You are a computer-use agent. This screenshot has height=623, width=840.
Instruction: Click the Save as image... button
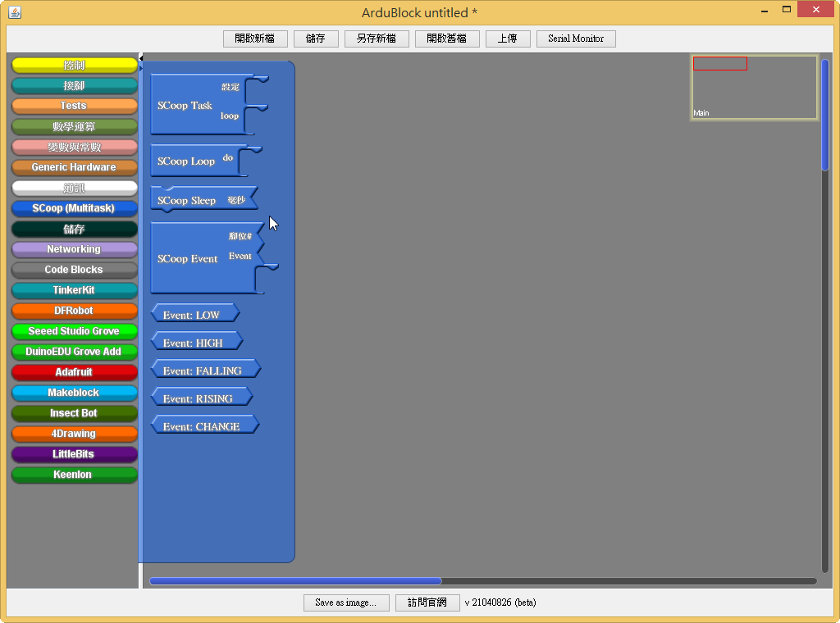click(x=346, y=603)
